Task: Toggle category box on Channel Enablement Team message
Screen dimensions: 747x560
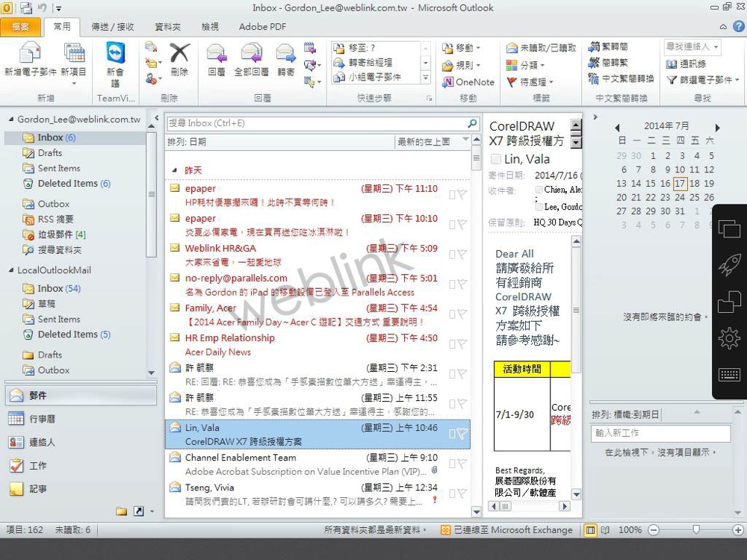Action: pyautogui.click(x=453, y=464)
